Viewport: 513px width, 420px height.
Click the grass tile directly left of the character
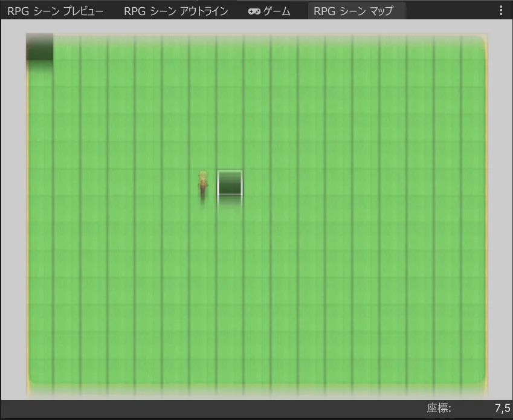tap(176, 183)
